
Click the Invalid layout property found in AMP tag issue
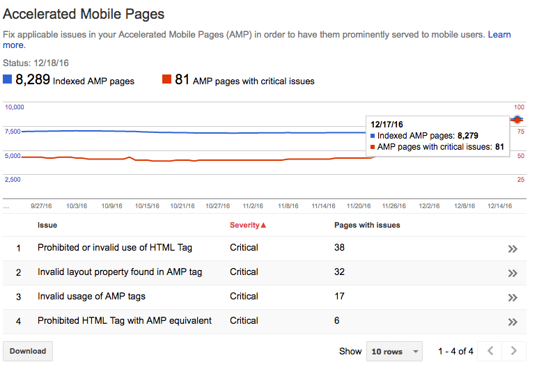120,272
